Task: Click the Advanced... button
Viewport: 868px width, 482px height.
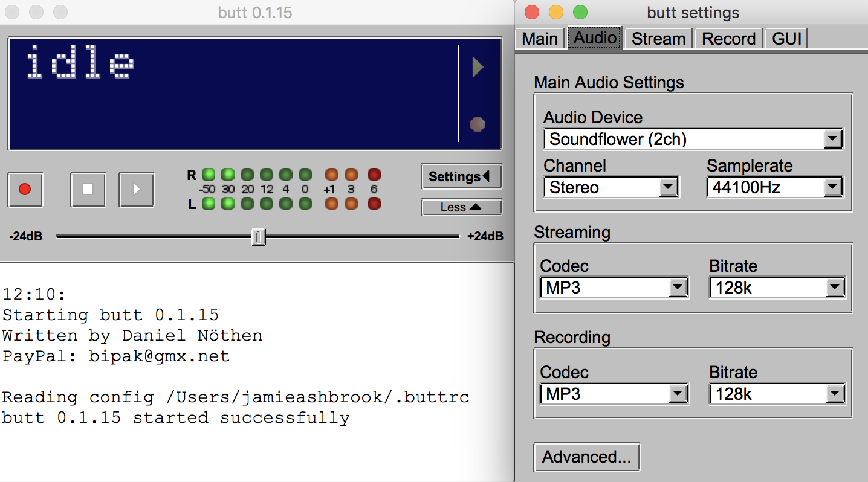Action: click(586, 457)
